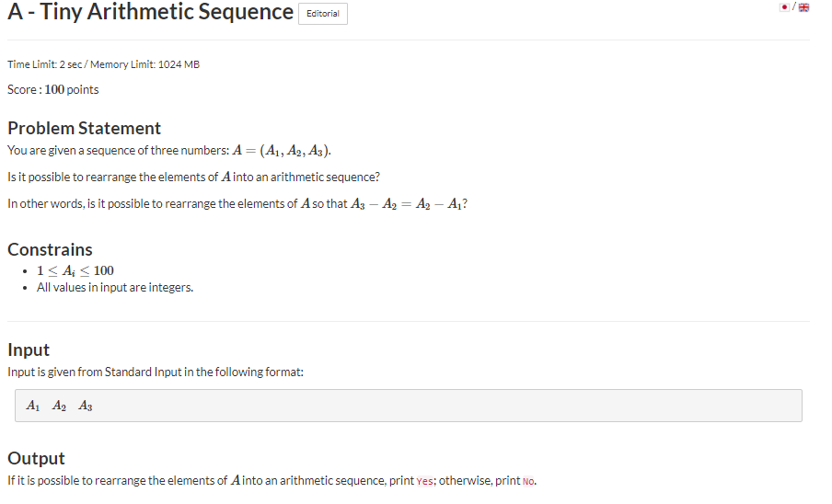Viewport: 832px width, 504px height.
Task: Click the constraint "1 ≤ Ai ≤ 100"
Action: [75, 270]
